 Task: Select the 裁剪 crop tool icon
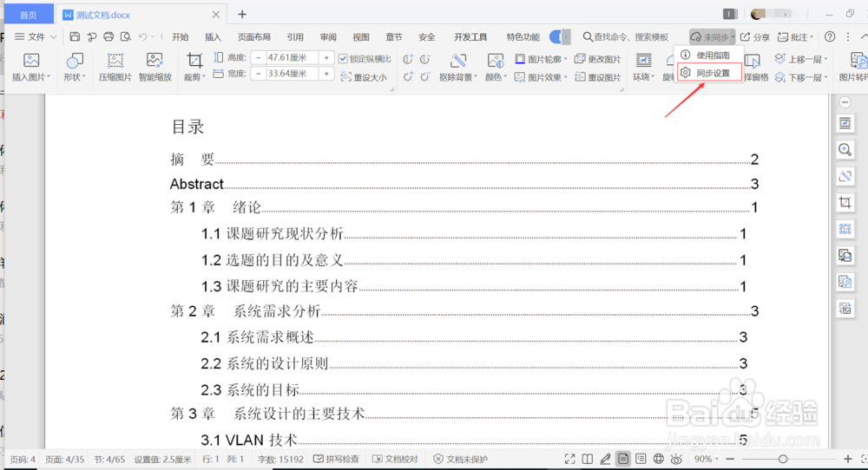tap(194, 61)
